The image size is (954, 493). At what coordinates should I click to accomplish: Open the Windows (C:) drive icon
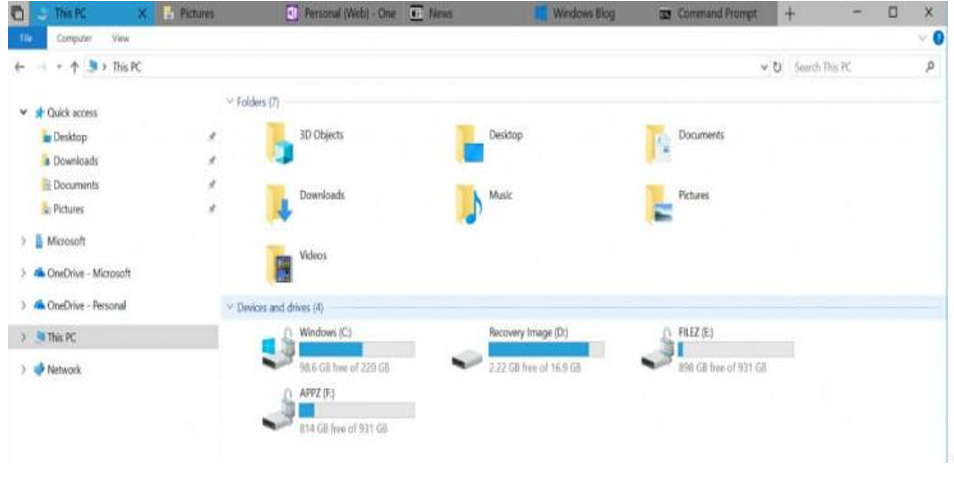(278, 346)
